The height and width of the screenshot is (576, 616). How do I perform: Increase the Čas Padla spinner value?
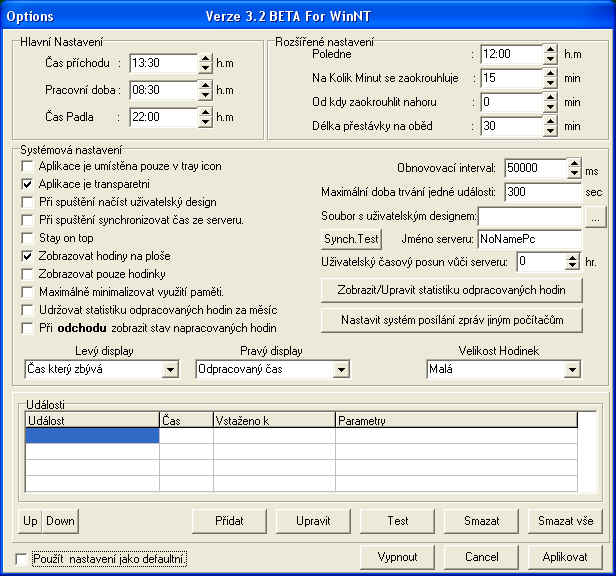(205, 112)
